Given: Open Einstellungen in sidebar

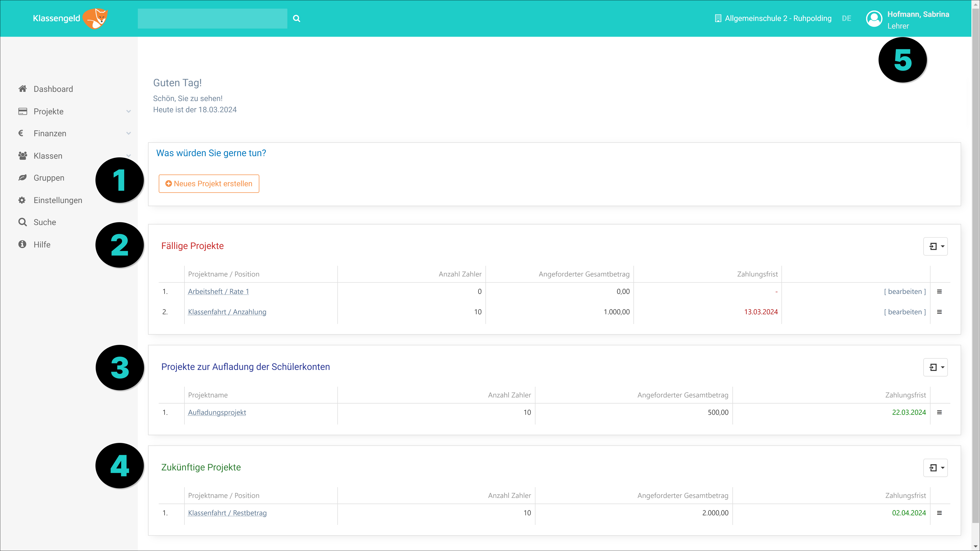Looking at the screenshot, I should 58,200.
